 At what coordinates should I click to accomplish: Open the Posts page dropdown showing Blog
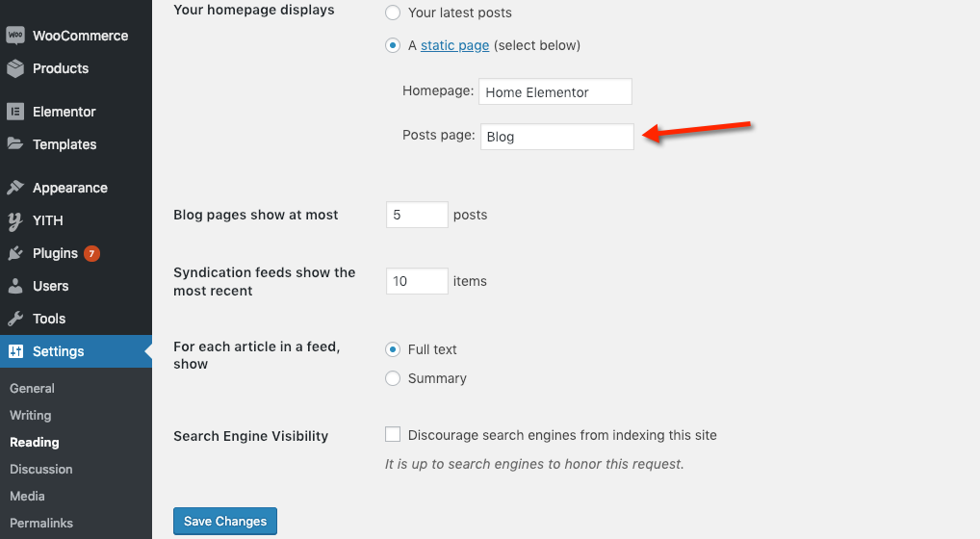pyautogui.click(x=556, y=137)
